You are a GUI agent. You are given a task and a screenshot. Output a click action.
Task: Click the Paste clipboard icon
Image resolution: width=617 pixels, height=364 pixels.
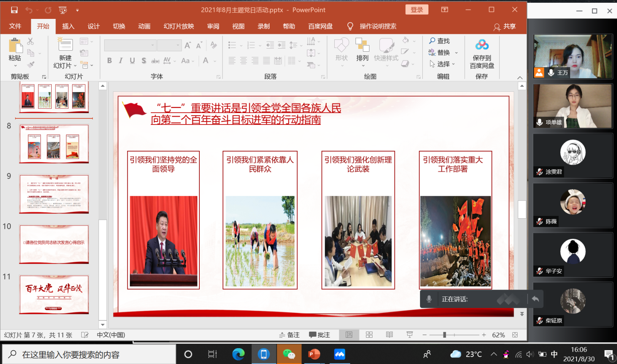(x=15, y=46)
